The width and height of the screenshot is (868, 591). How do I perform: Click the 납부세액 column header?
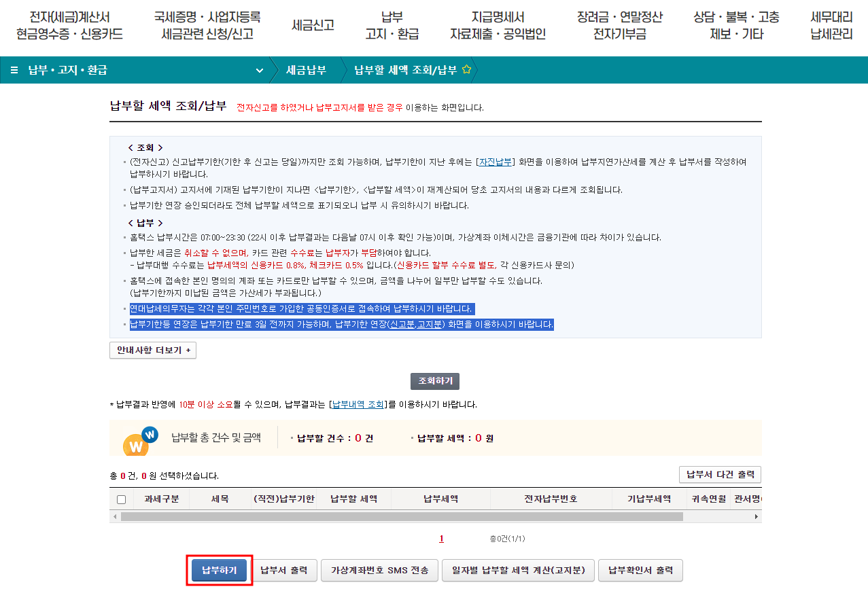pos(440,499)
